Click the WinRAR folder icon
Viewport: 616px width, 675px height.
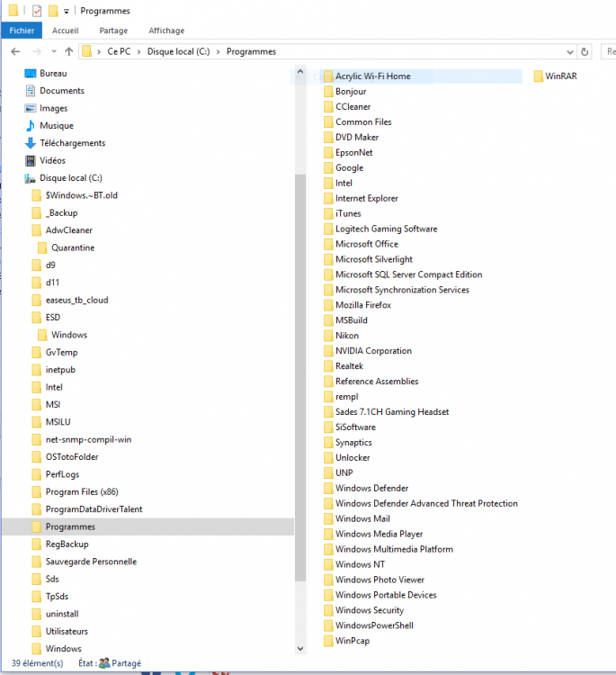538,76
